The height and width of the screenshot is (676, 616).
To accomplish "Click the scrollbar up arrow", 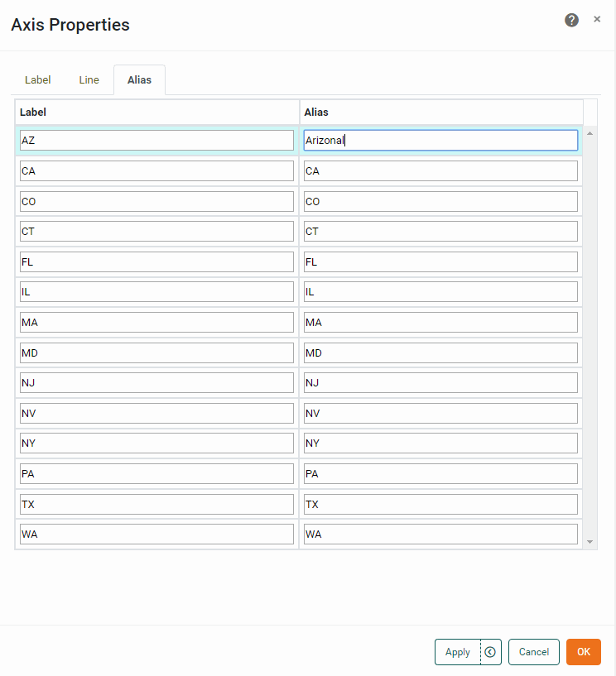I will click(589, 132).
